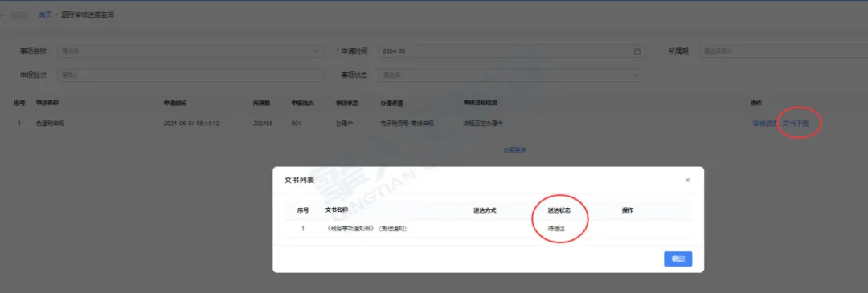Viewport: 868px width, 293px height.
Task: Open the 审核进度 link in table row
Action: (x=765, y=124)
